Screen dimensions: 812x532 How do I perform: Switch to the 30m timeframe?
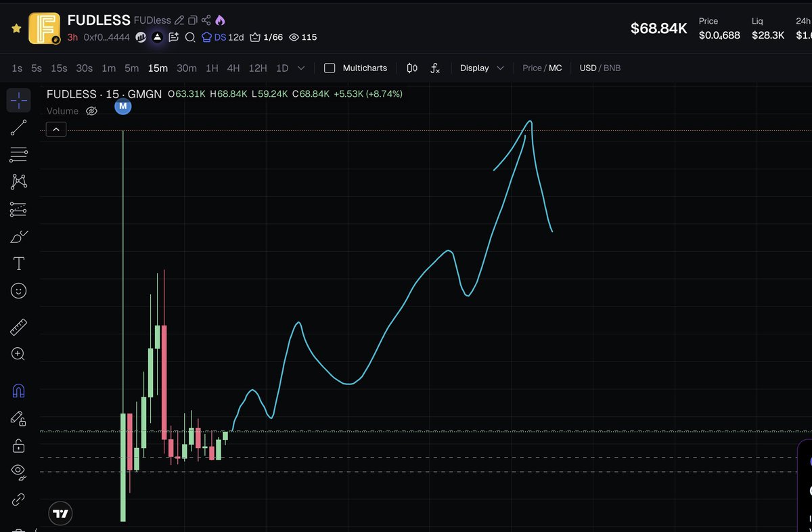click(187, 68)
